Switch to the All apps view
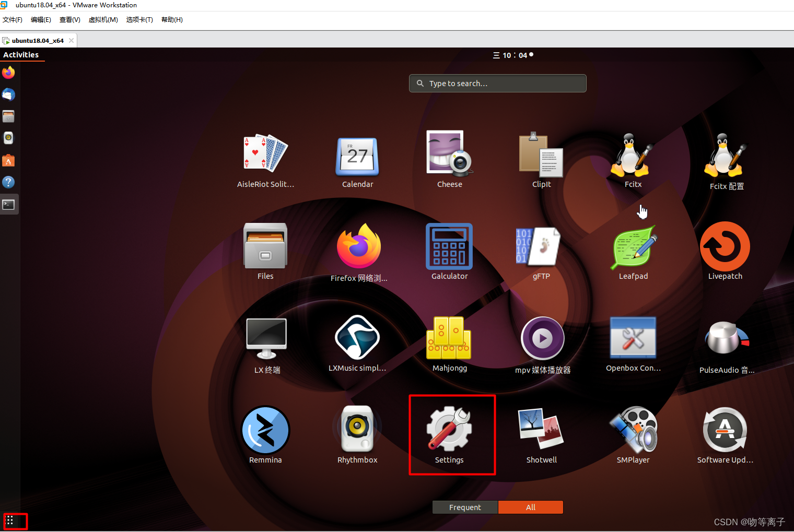Screen dimensions: 794x532 (531, 507)
